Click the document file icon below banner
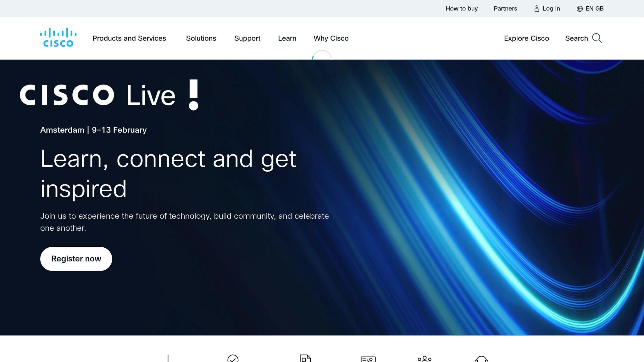The width and height of the screenshot is (644, 362). coord(305,359)
